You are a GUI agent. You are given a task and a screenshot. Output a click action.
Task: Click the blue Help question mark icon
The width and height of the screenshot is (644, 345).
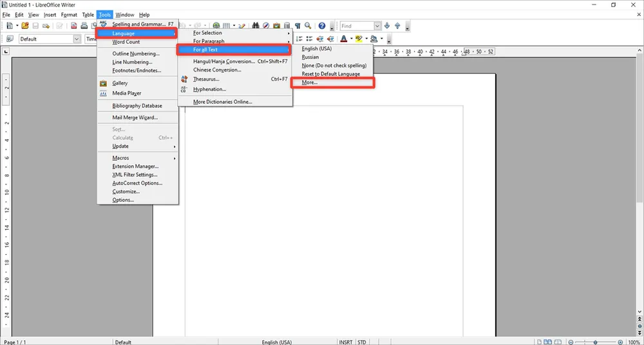(322, 26)
